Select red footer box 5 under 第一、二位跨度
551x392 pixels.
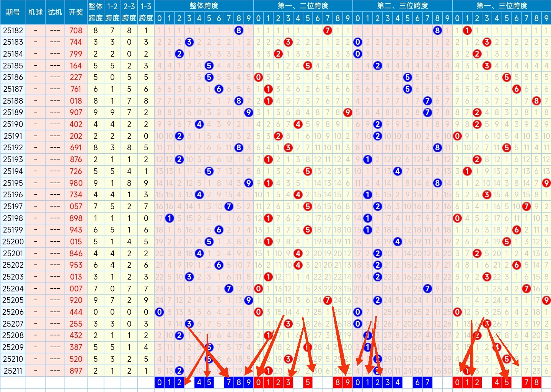(308, 382)
